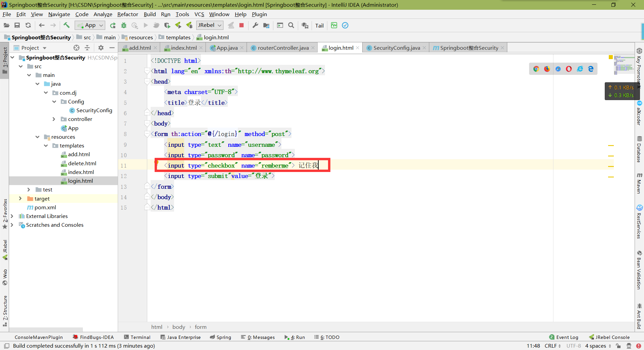This screenshot has height=350, width=644.
Task: Click the red notification icon in status bar
Action: pyautogui.click(x=638, y=346)
